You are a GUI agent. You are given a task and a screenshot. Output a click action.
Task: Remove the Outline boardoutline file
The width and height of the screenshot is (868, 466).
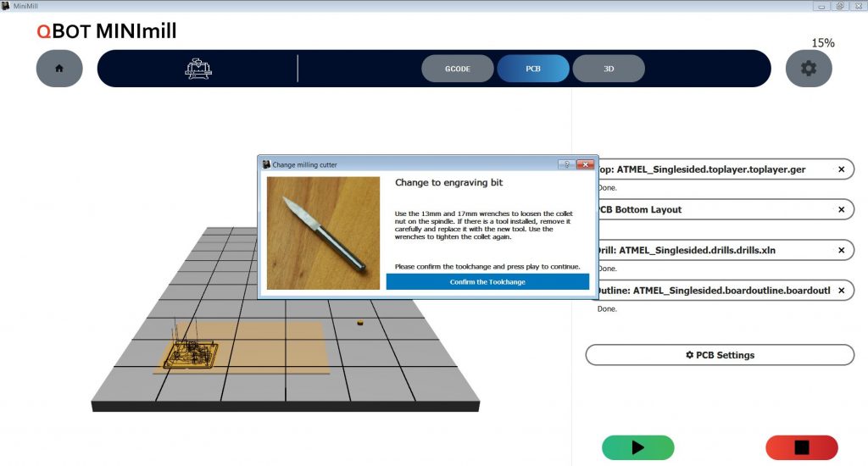point(841,291)
